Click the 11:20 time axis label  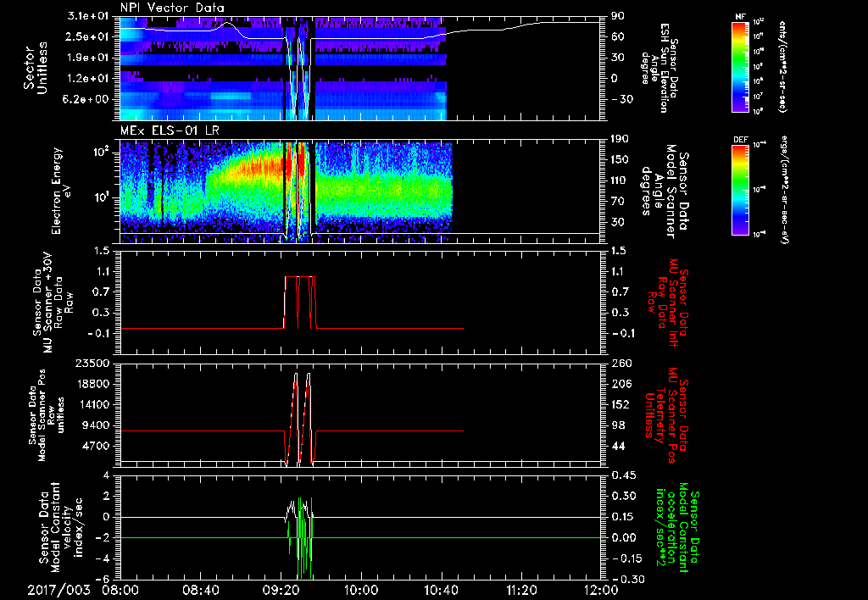[x=521, y=590]
